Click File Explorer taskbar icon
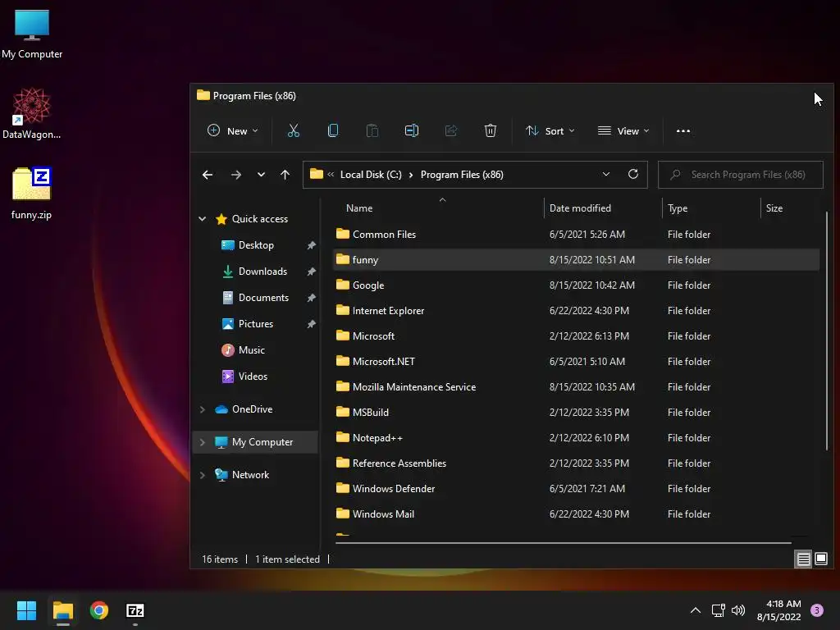 click(62, 610)
